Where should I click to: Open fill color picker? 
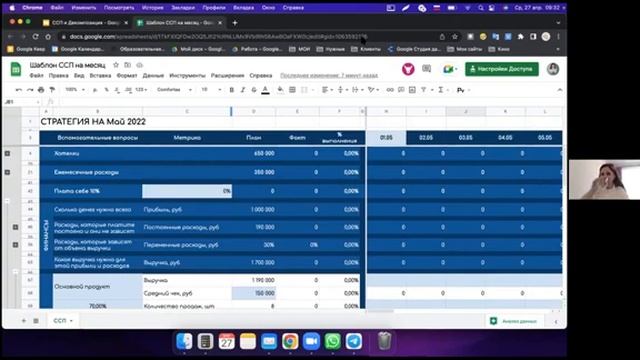pos(280,90)
